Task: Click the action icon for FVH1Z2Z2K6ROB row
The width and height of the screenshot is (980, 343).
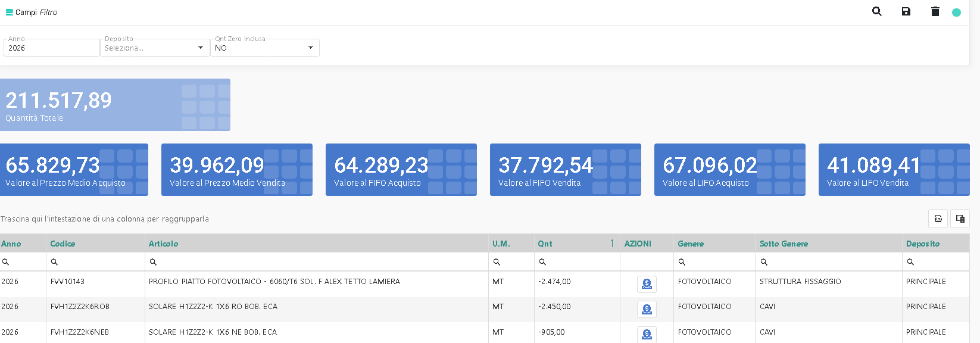Action: (647, 309)
